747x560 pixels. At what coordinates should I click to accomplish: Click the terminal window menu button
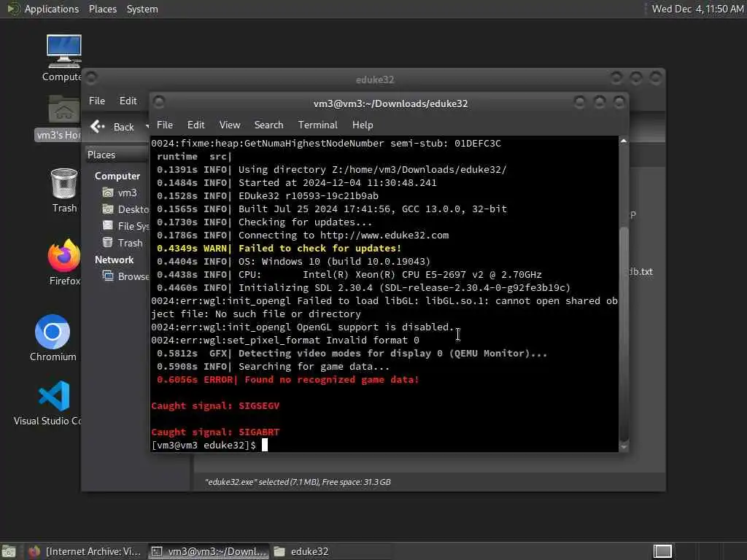coord(159,102)
